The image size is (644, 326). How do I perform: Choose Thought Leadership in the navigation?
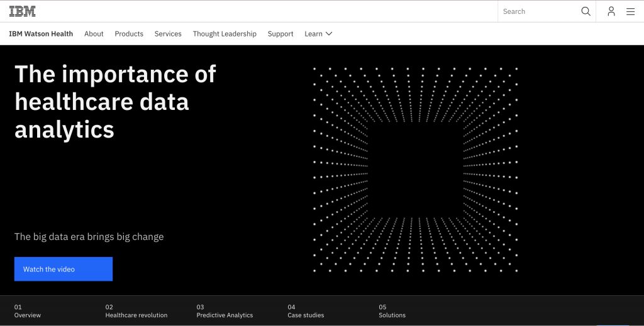(x=225, y=34)
